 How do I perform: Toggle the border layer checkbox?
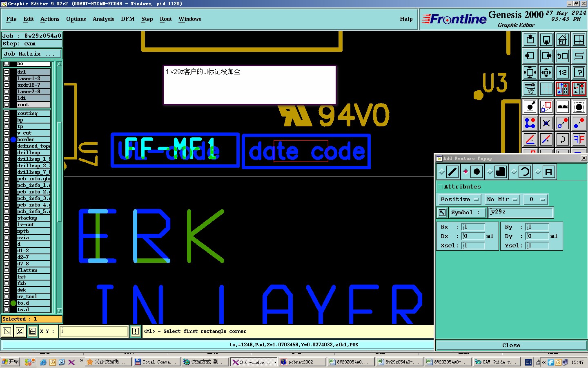[7, 139]
